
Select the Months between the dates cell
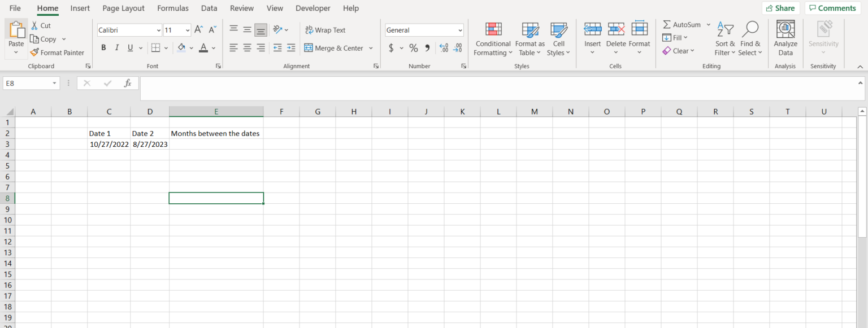point(216,133)
